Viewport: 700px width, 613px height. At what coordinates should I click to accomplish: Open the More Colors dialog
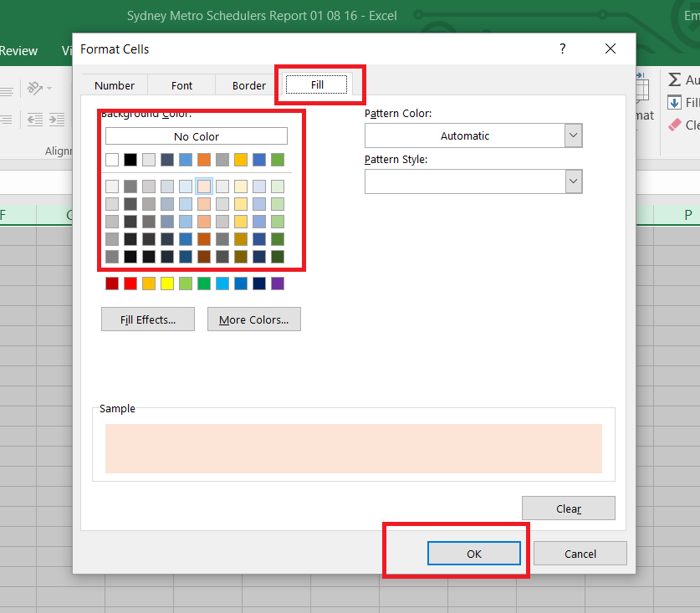(x=254, y=319)
